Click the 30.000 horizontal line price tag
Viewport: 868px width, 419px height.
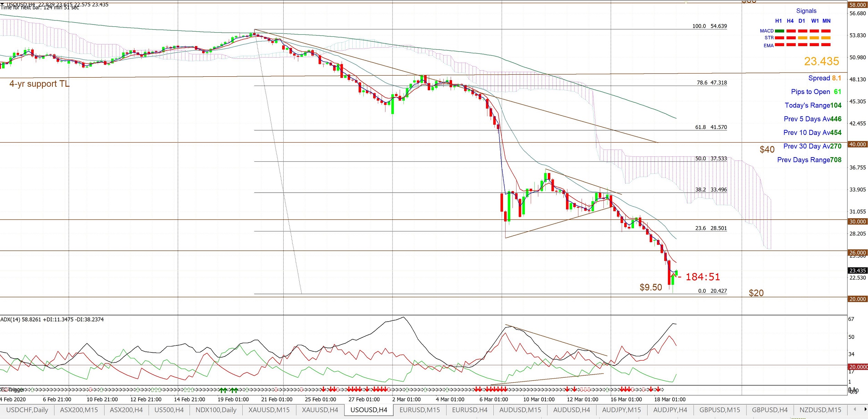857,221
